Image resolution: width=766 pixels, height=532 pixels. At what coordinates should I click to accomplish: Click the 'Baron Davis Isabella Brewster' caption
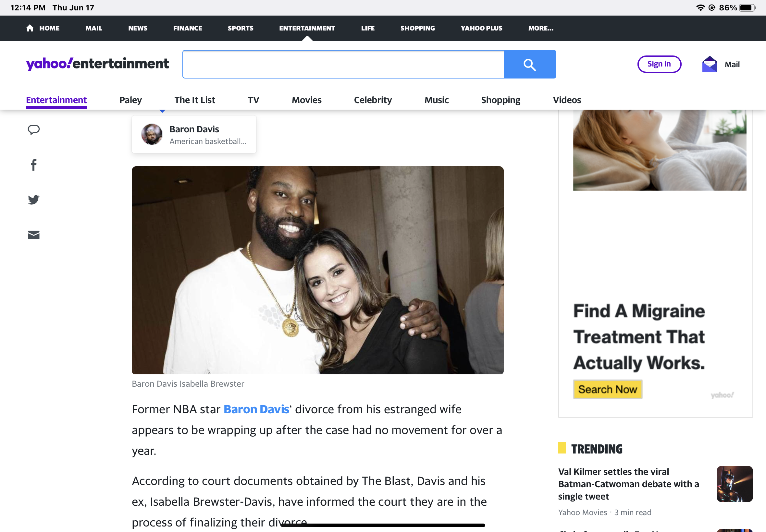(x=188, y=384)
